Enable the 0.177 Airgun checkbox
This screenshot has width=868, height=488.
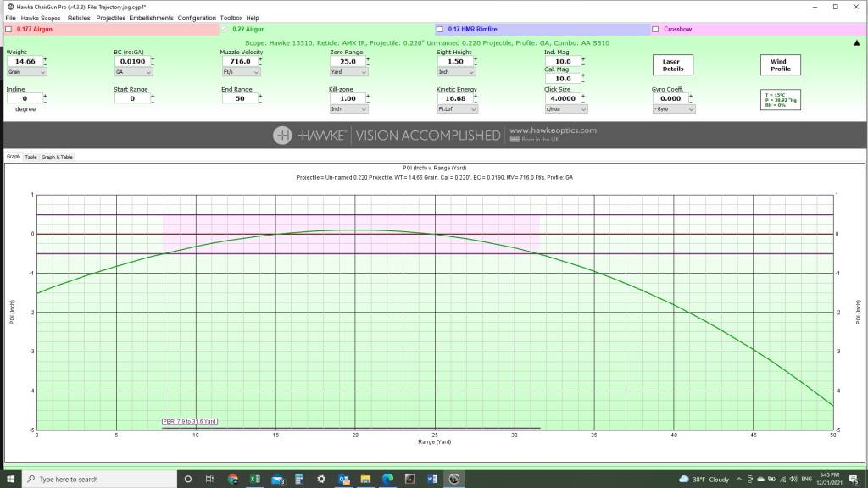(x=8, y=30)
